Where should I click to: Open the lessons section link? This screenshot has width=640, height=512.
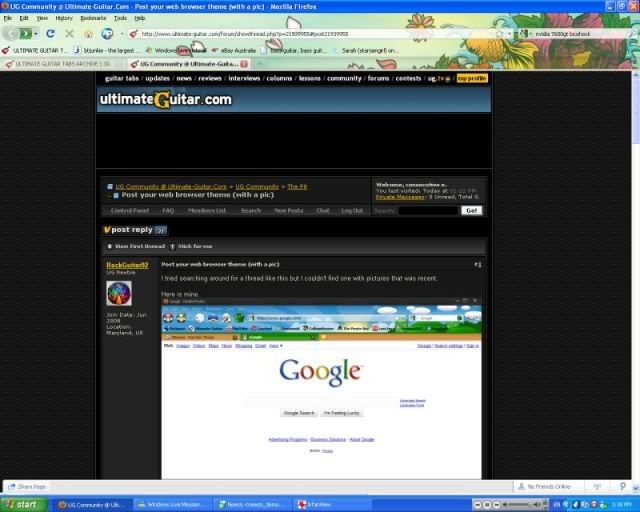click(309, 78)
